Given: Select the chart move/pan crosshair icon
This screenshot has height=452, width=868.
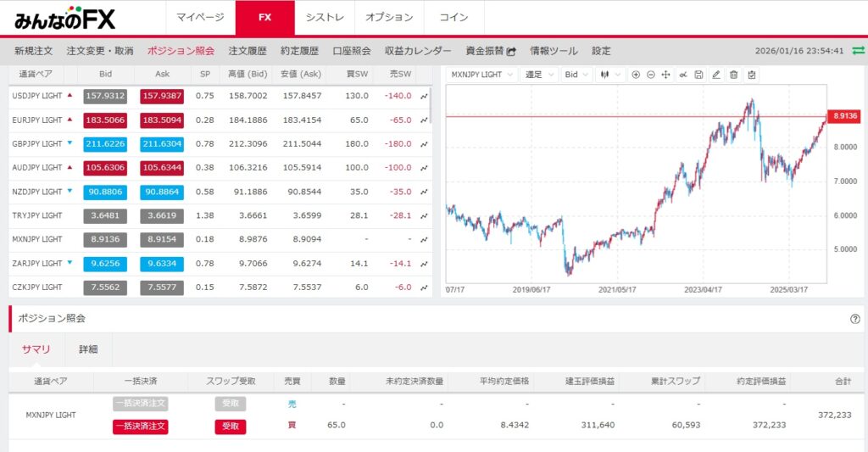Looking at the screenshot, I should coord(666,75).
